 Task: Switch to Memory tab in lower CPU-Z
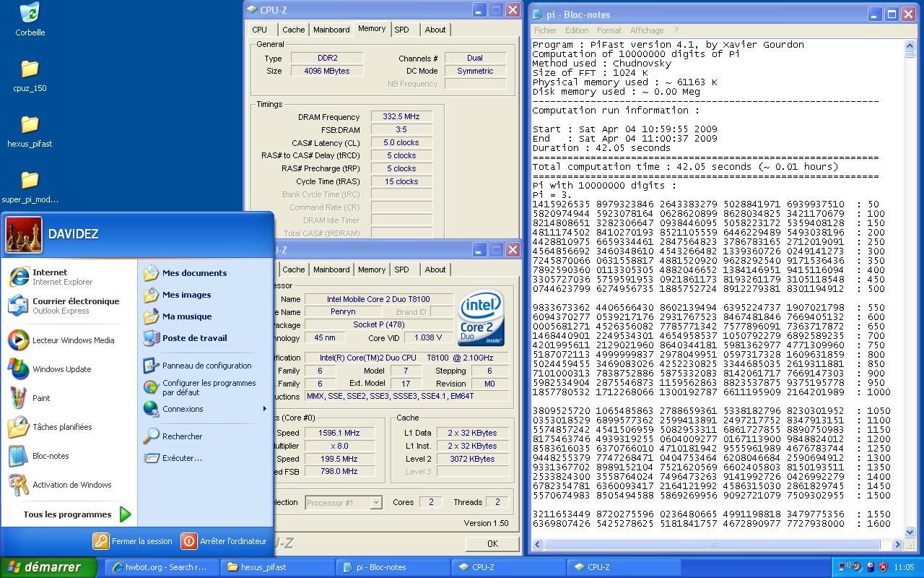(372, 269)
